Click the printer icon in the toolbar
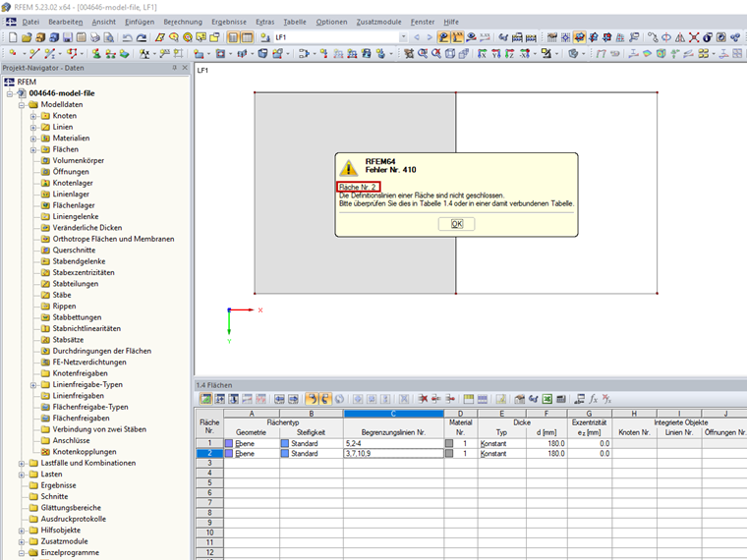 point(94,37)
